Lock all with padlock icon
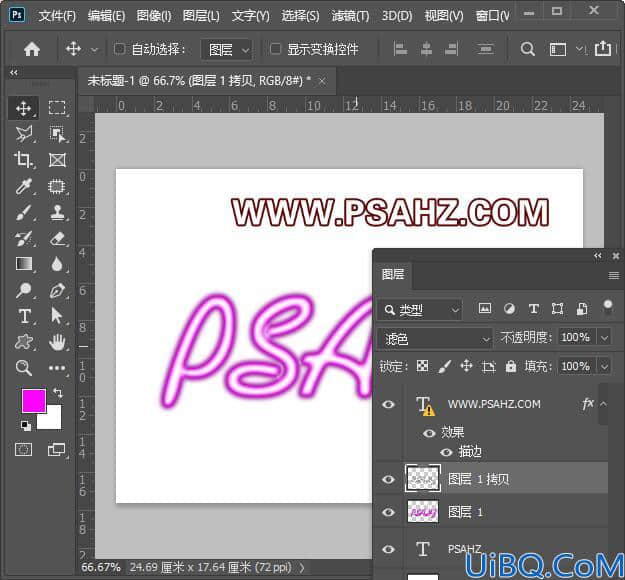The image size is (625, 580). (x=511, y=366)
